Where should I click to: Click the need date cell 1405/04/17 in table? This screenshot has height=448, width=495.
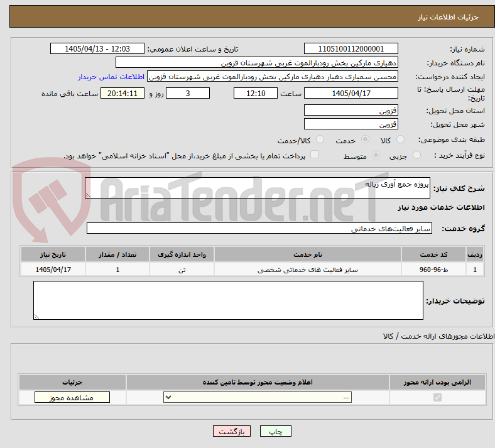tap(53, 270)
